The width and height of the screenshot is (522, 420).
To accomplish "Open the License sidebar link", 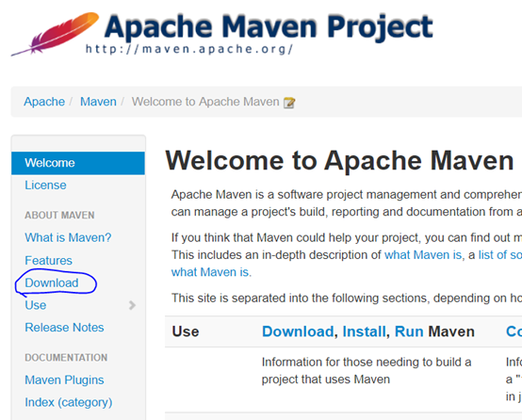I will click(45, 185).
